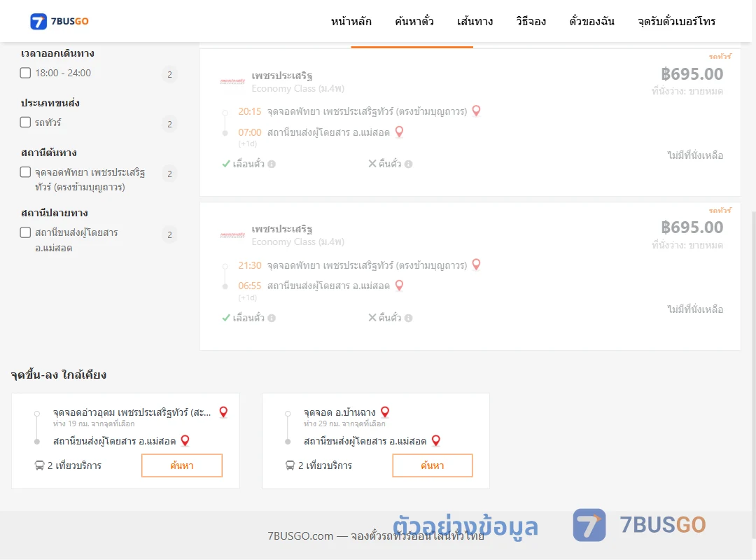Screen dimensions: 756x560
Task: Select the เพชรประเสริฐ 21:30 trip card
Action: coord(470,276)
